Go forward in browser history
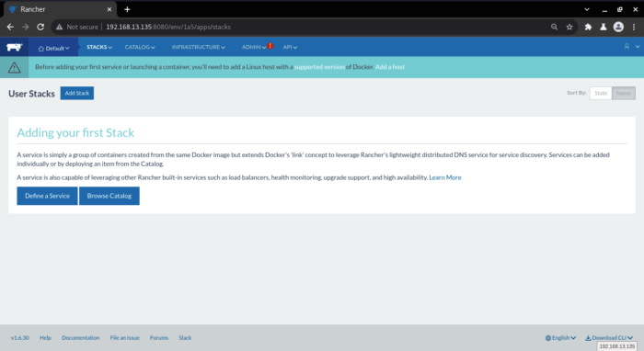This screenshot has height=351, width=644. click(26, 27)
